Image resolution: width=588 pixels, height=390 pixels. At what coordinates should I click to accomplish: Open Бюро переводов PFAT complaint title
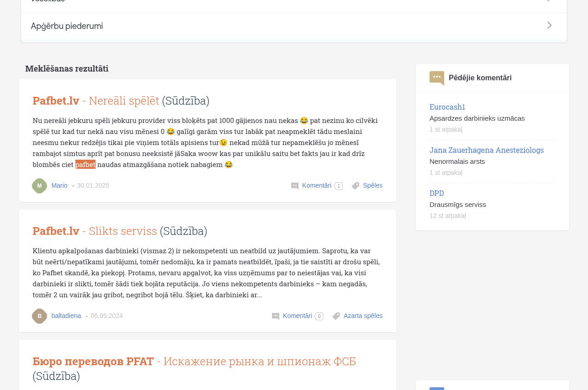(194, 368)
